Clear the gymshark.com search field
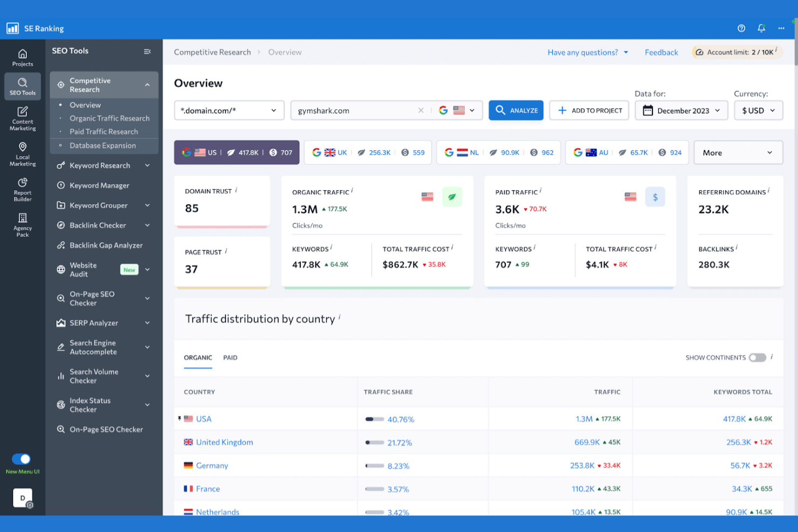 421,110
